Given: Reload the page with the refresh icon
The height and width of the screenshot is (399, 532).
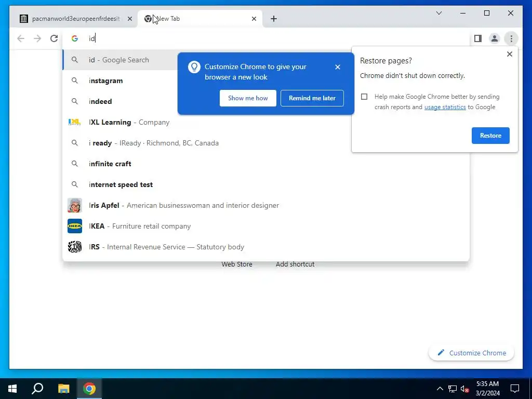Looking at the screenshot, I should [x=54, y=38].
